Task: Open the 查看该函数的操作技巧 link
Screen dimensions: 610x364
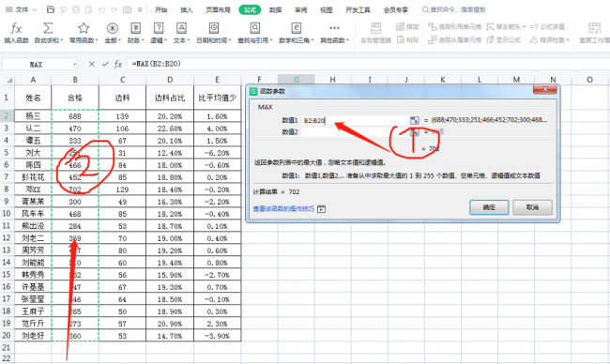Action: pos(283,209)
